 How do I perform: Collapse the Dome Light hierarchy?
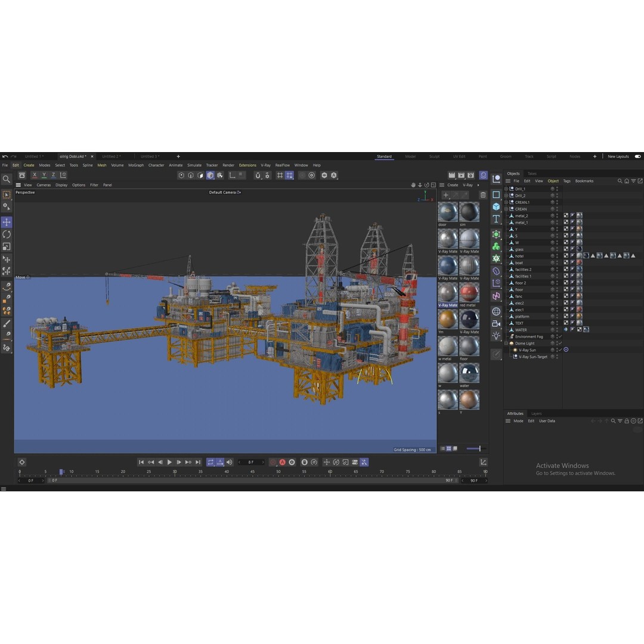pyautogui.click(x=506, y=343)
